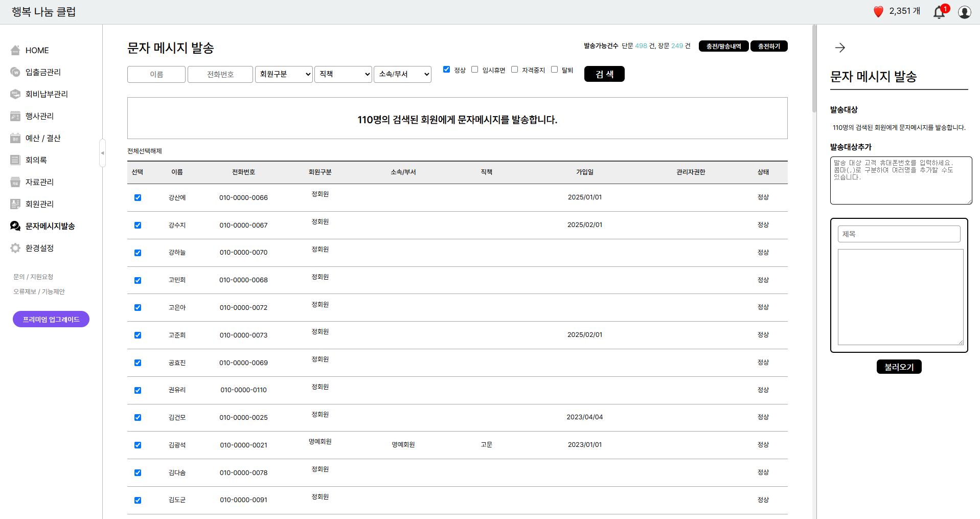Image resolution: width=980 pixels, height=519 pixels.
Task: Click the HOME house icon
Action: point(15,50)
